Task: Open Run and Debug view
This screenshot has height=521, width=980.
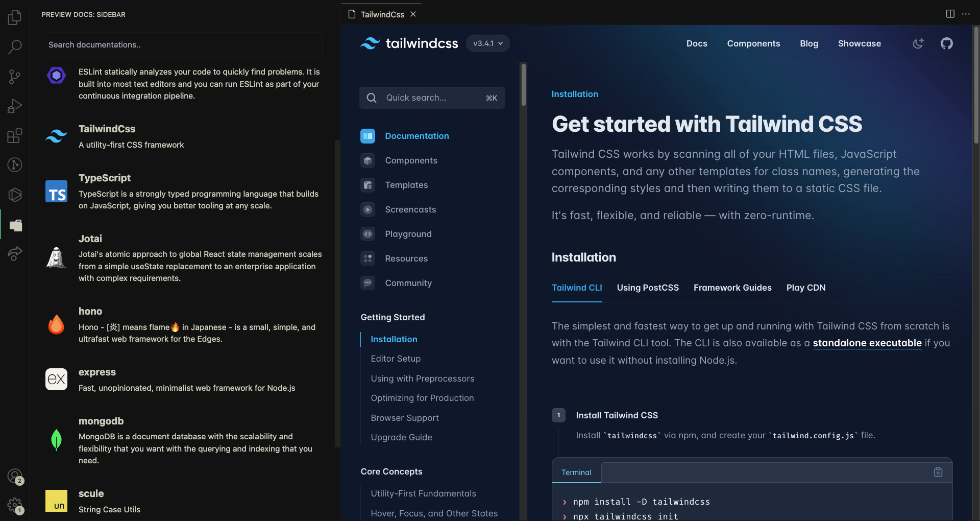Action: [15, 106]
